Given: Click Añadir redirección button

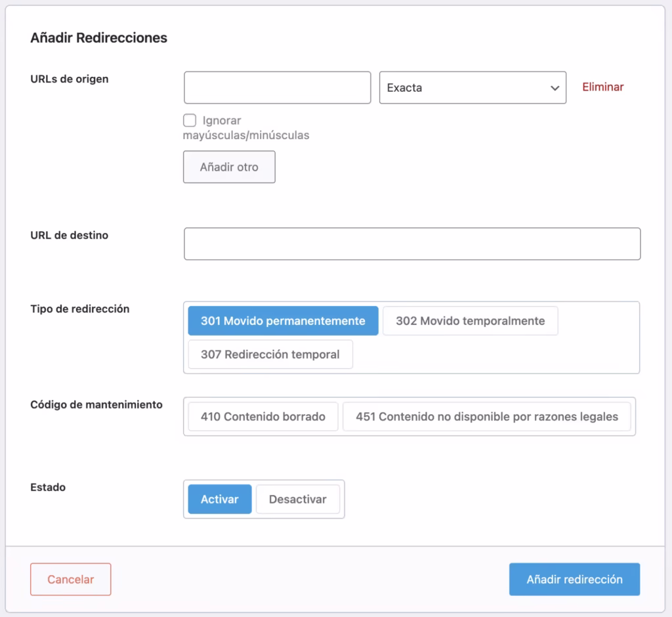Looking at the screenshot, I should click(x=575, y=580).
